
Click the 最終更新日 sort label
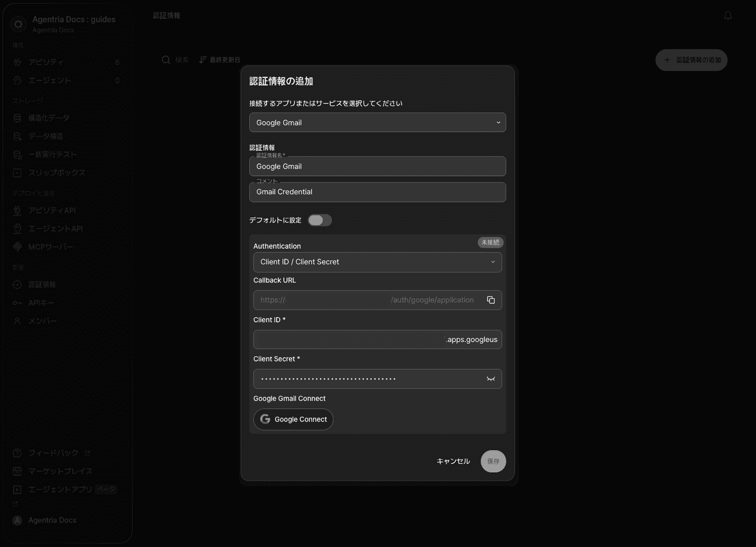click(225, 60)
